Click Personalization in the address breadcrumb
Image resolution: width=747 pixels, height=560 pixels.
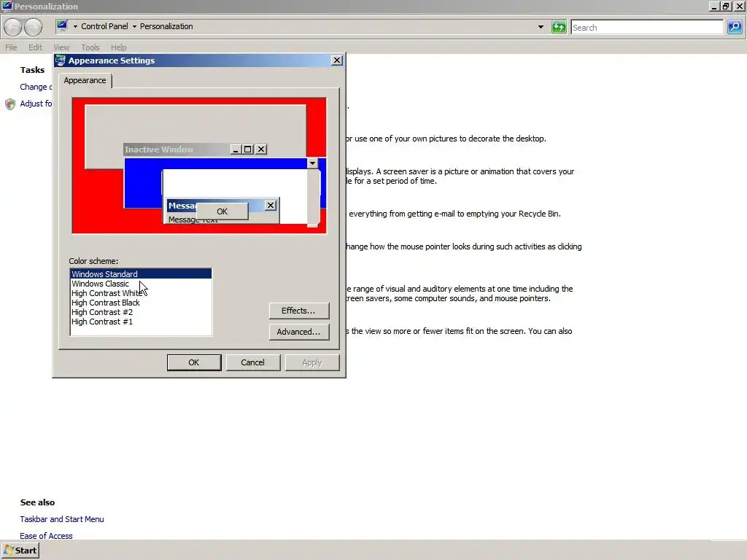pyautogui.click(x=166, y=26)
